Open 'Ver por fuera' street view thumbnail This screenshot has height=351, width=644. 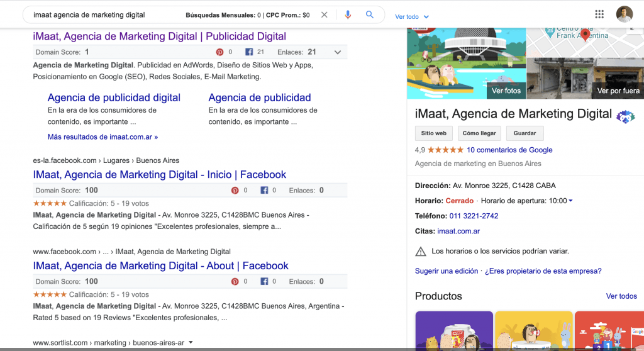586,78
